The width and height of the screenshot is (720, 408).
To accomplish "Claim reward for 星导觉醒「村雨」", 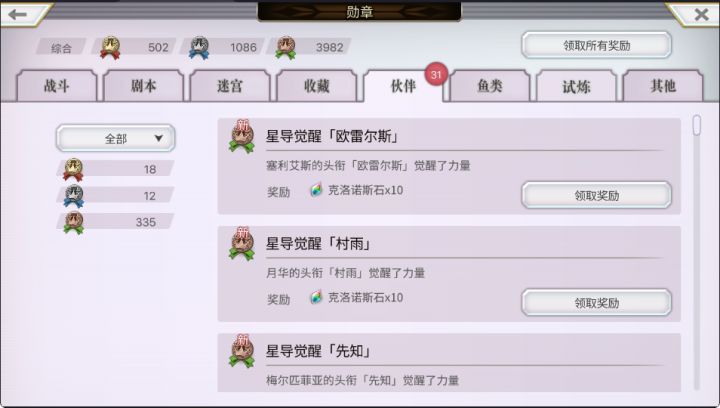I will click(x=596, y=302).
